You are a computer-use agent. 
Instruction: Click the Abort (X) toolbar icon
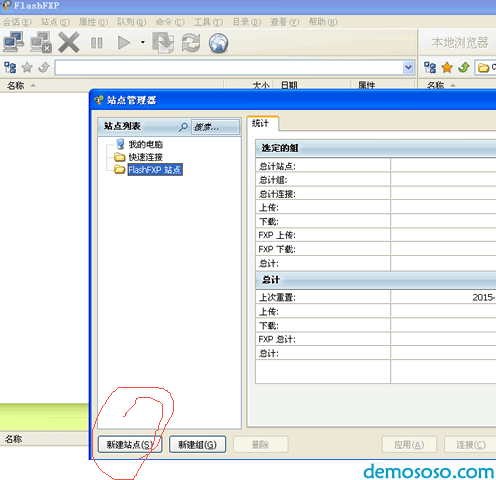click(x=69, y=42)
